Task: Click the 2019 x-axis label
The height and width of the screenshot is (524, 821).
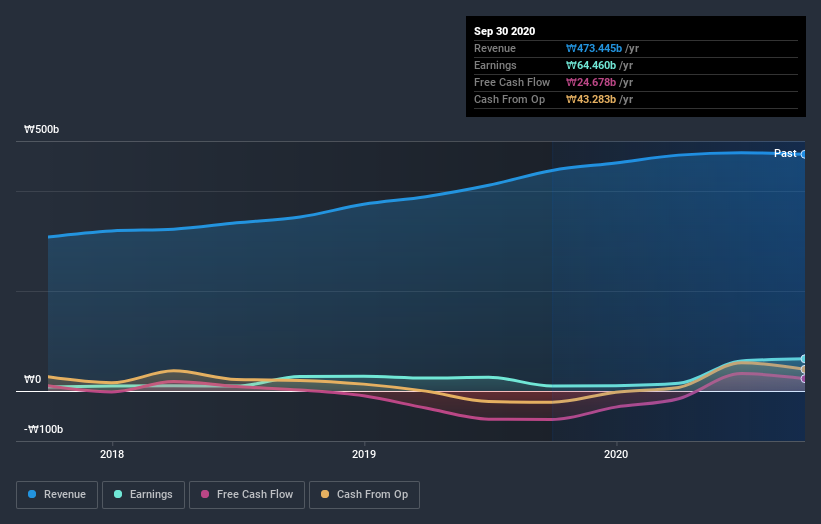Action: point(364,454)
